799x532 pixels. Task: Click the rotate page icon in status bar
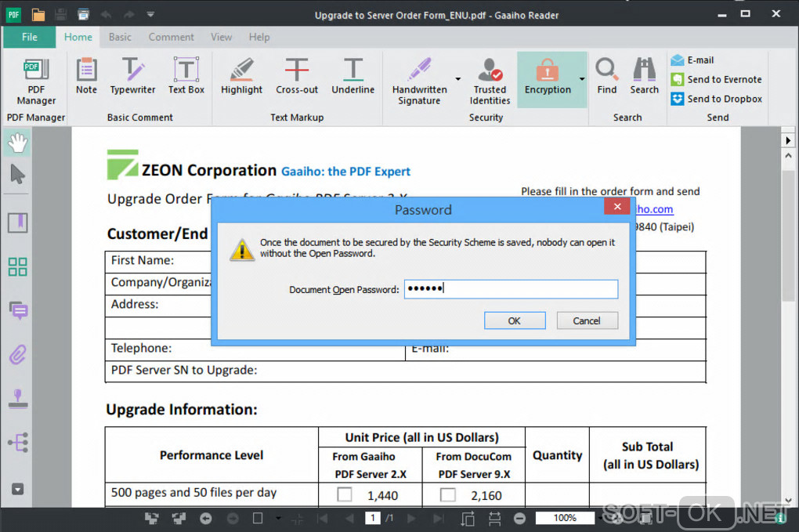(x=468, y=519)
